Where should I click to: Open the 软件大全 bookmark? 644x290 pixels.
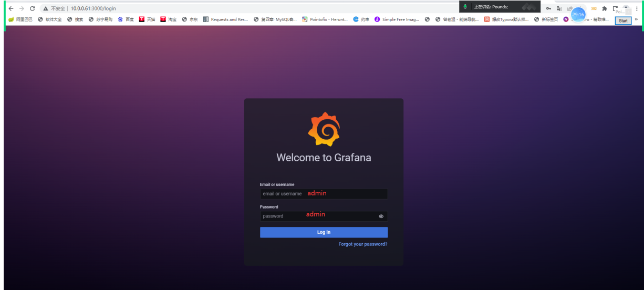click(50, 19)
